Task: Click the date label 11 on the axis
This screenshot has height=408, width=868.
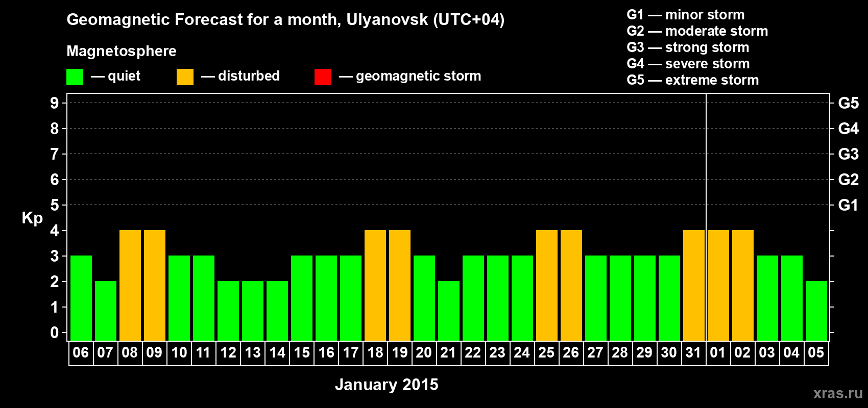Action: pos(203,353)
